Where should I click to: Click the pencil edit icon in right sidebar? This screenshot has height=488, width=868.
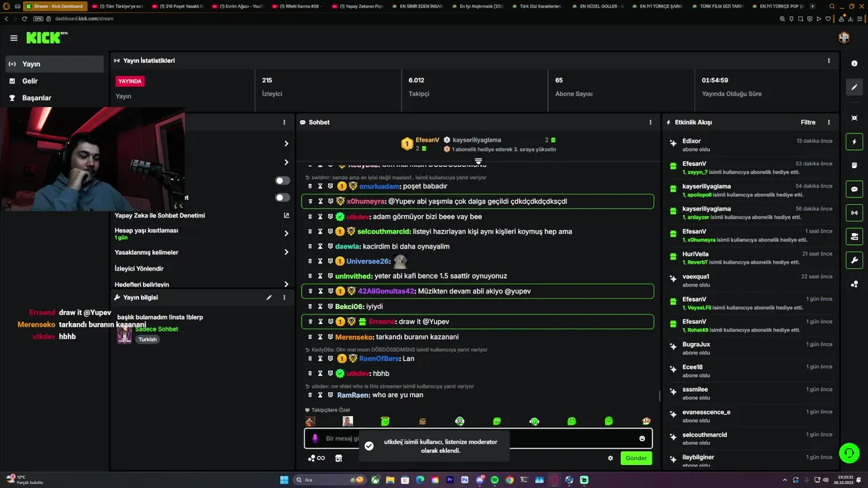pos(854,87)
